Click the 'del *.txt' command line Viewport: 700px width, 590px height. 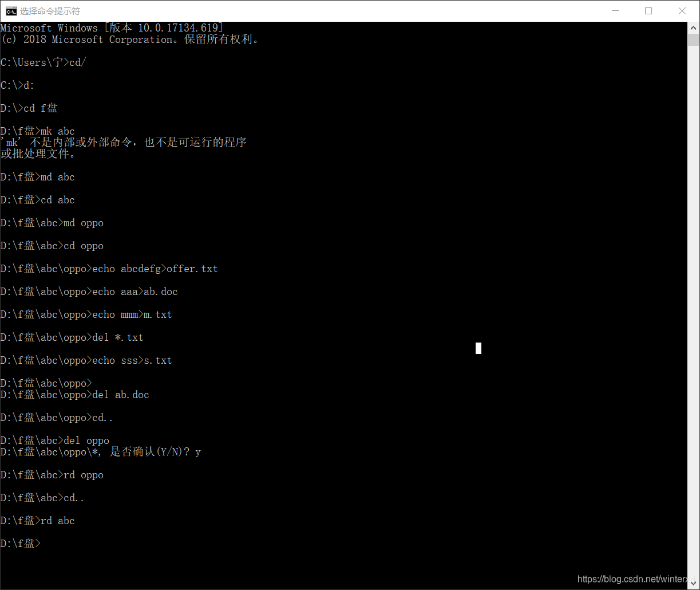72,337
